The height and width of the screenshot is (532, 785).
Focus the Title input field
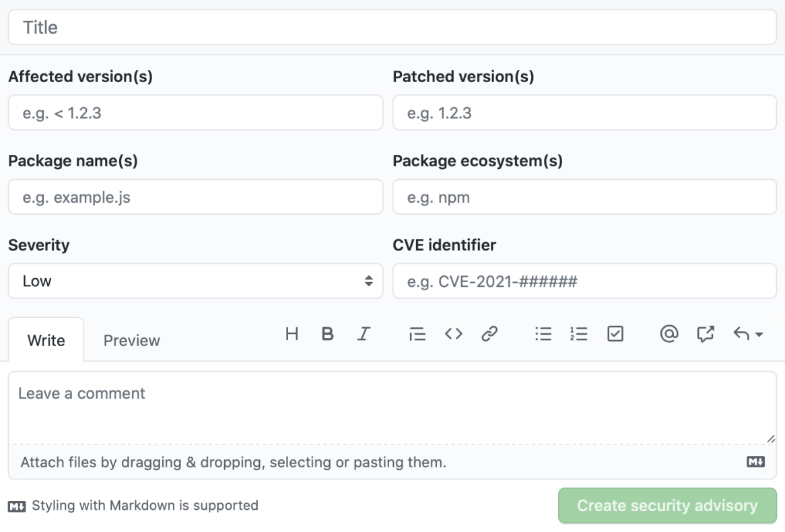392,28
